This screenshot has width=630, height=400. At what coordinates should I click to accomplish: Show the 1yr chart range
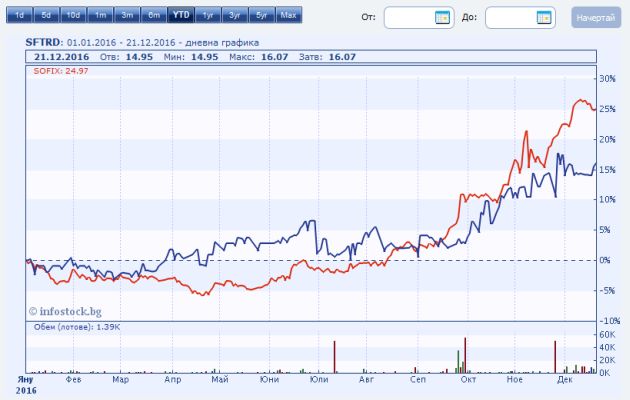point(208,15)
